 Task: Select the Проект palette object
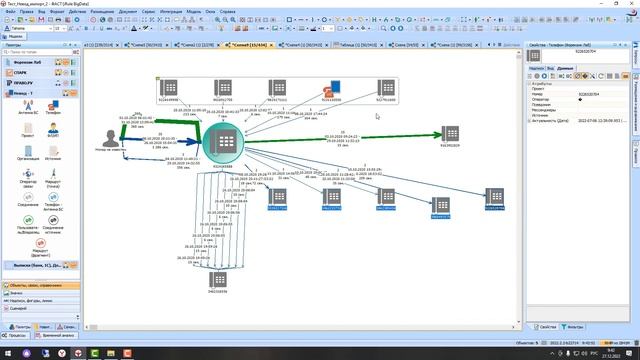[x=28, y=130]
